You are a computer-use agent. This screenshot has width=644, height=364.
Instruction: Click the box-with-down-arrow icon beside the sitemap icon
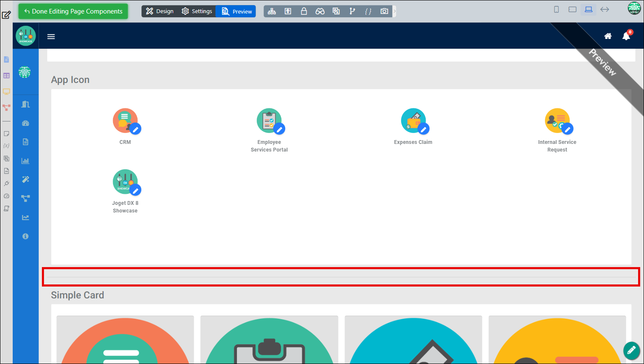(288, 11)
